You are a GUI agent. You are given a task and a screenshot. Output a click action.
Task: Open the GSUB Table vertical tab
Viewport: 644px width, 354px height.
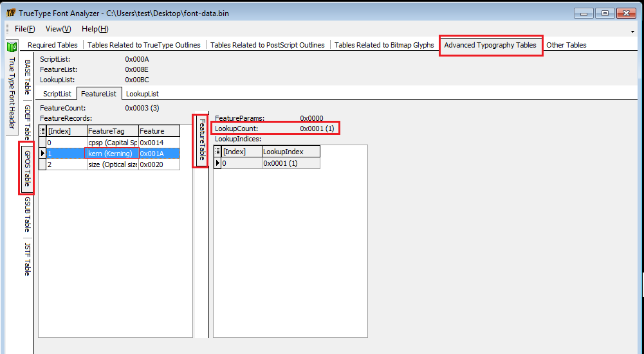point(27,215)
